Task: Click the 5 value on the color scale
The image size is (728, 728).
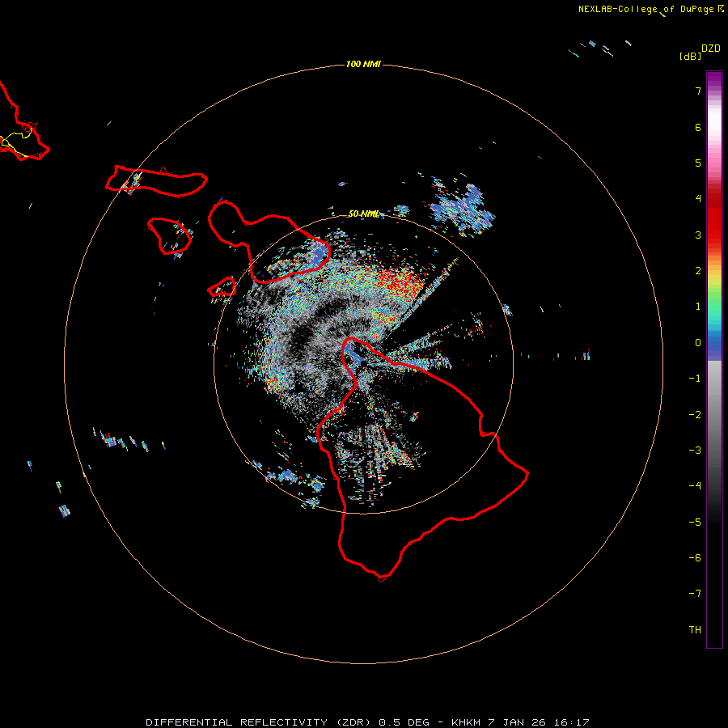Action: click(x=698, y=163)
